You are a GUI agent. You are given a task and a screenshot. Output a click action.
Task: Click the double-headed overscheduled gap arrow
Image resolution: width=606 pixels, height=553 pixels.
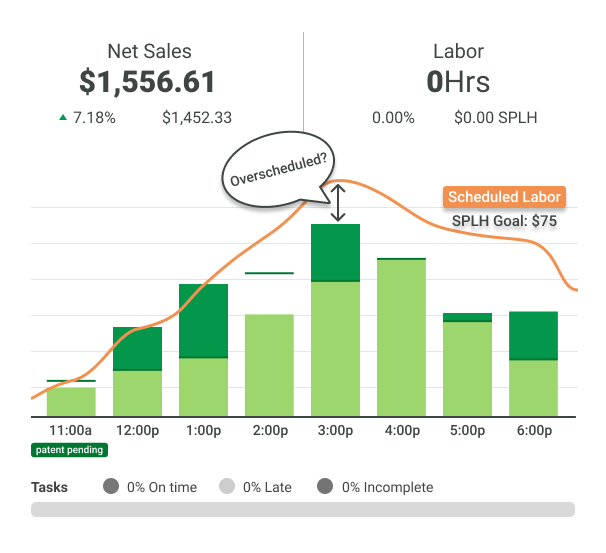coord(339,203)
